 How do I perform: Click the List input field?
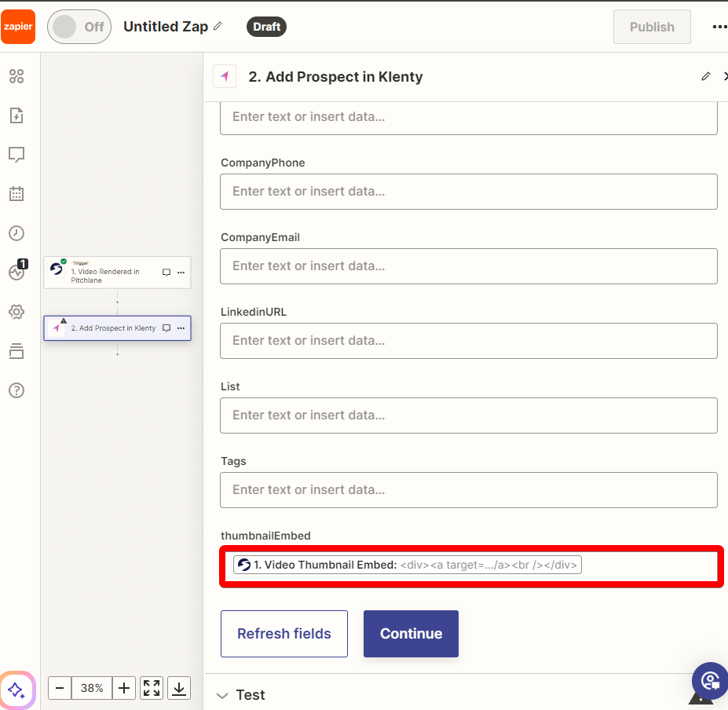469,415
